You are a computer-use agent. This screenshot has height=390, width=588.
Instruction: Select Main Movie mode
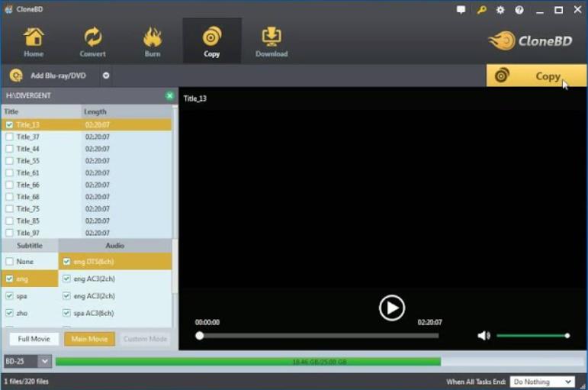(89, 339)
